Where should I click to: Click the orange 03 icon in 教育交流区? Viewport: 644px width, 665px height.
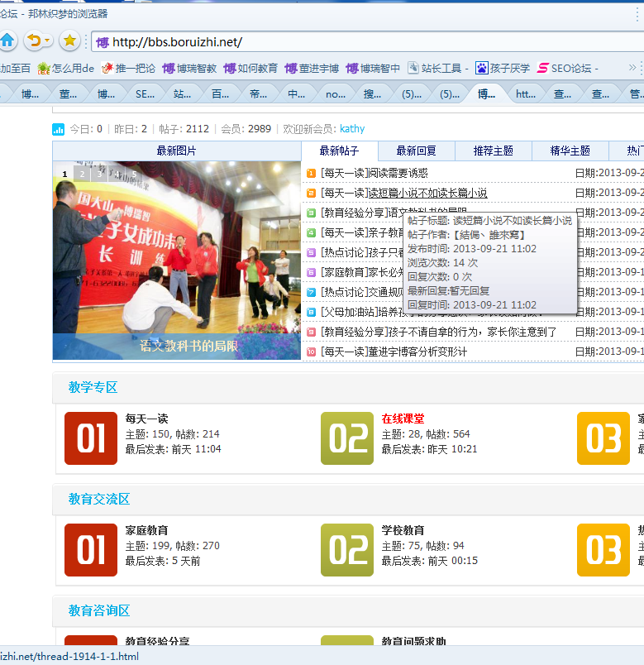coord(603,550)
